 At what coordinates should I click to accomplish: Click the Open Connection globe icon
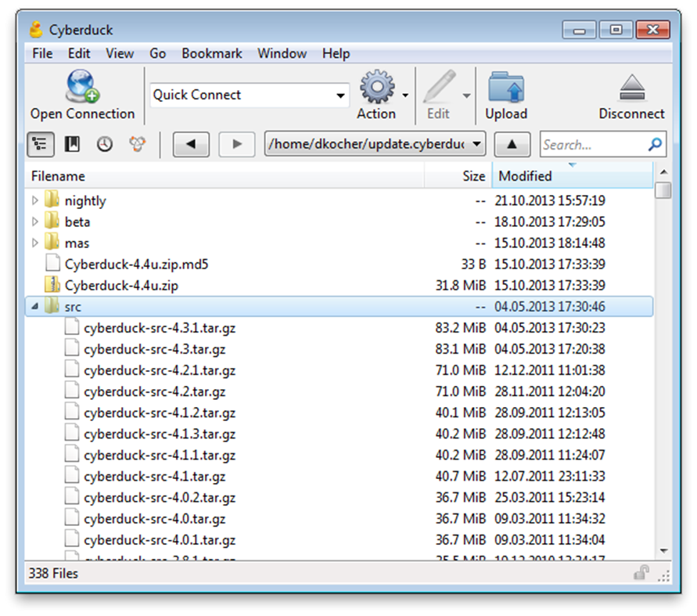click(81, 87)
